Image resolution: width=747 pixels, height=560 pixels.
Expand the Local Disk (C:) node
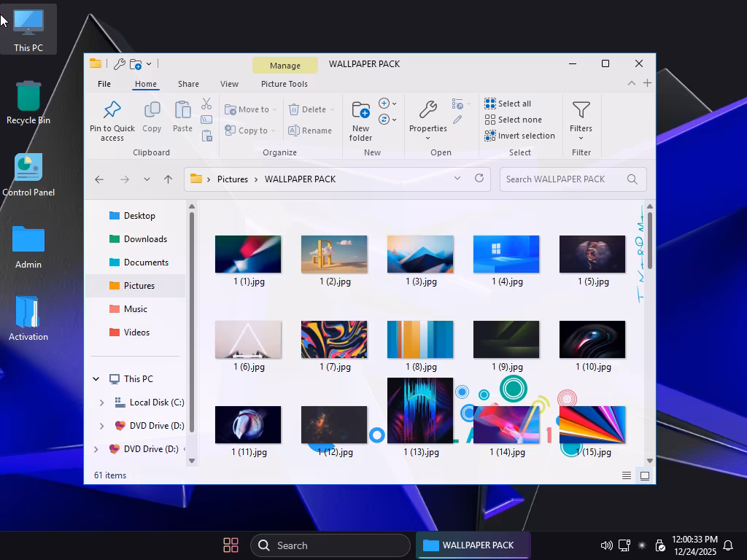tap(101, 402)
